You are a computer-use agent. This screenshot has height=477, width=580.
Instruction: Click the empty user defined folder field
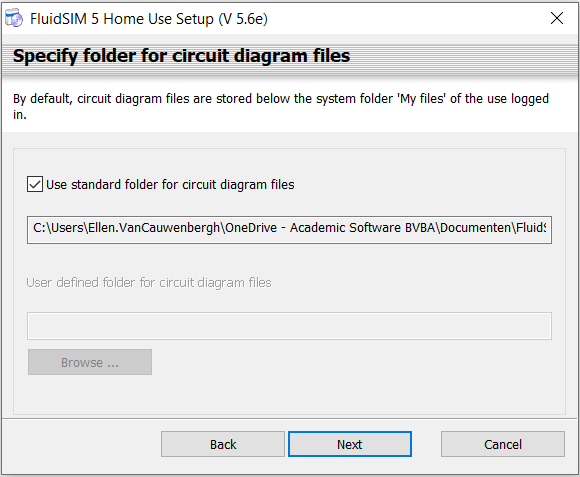click(289, 326)
